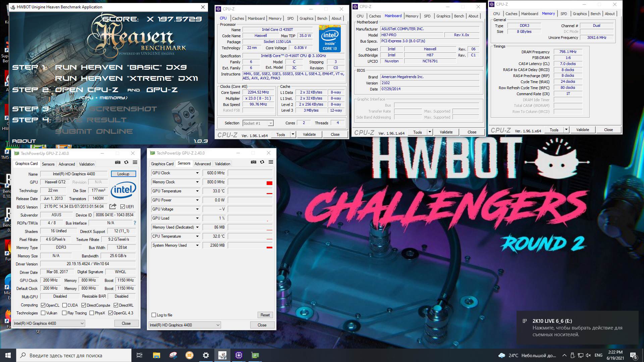Click HWBOT Heaven app icon on taskbar
The width and height of the screenshot is (644, 362).
pyautogui.click(x=222, y=355)
